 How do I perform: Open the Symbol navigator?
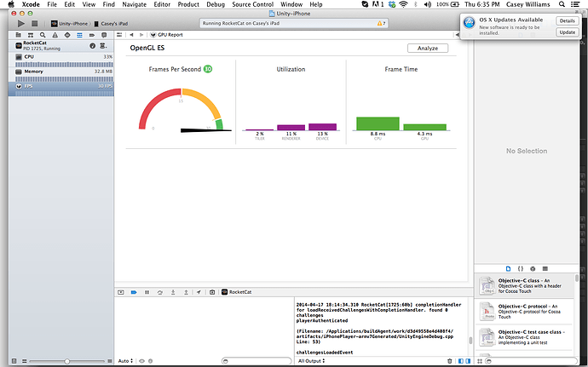click(x=31, y=35)
